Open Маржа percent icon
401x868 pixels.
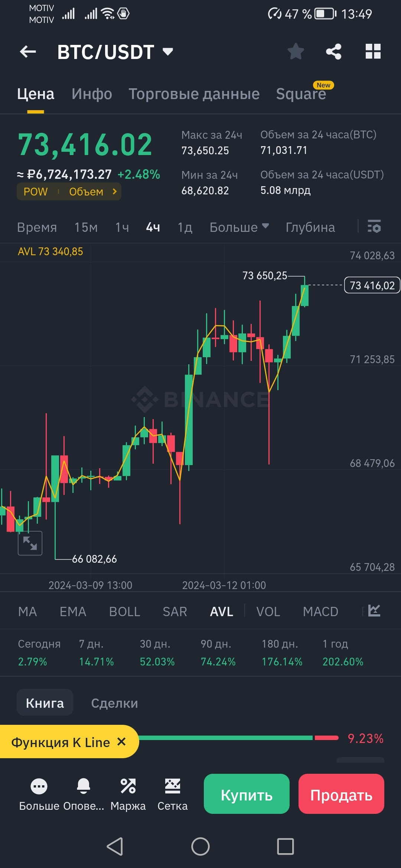pyautogui.click(x=128, y=786)
